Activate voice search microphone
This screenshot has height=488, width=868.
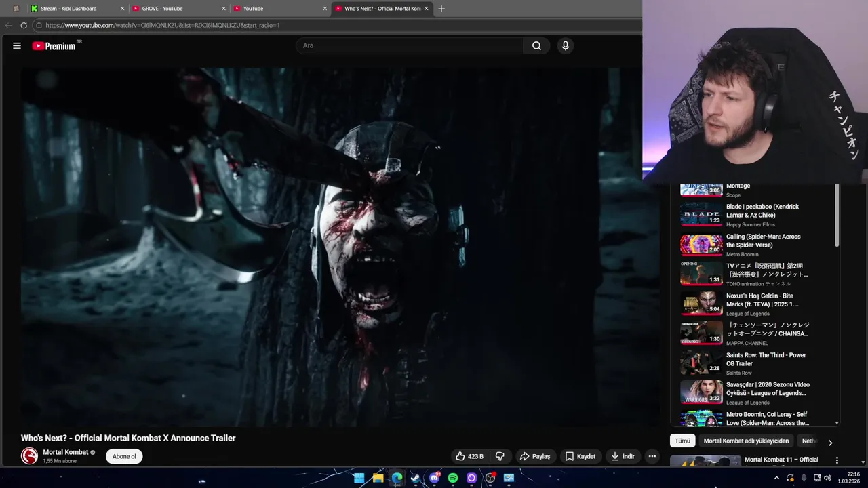click(x=566, y=45)
